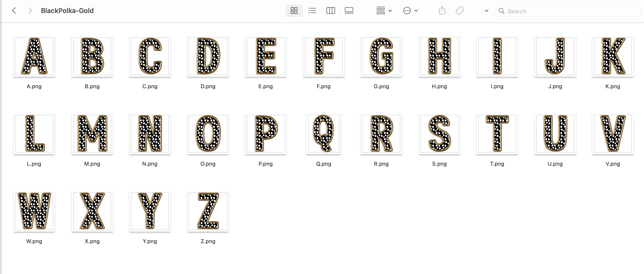
Task: Click the T.png file name
Action: (x=497, y=164)
